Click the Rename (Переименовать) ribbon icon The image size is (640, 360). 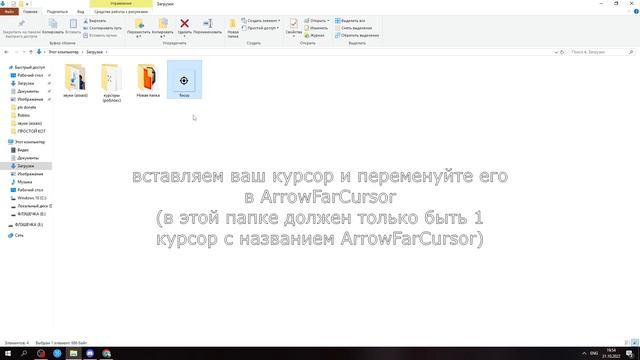207,26
